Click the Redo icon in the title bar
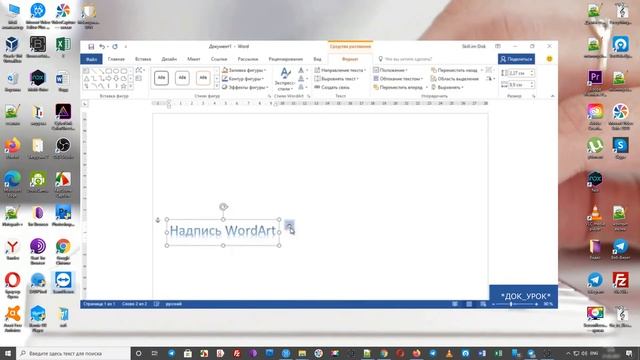640x360 pixels. pyautogui.click(x=115, y=47)
